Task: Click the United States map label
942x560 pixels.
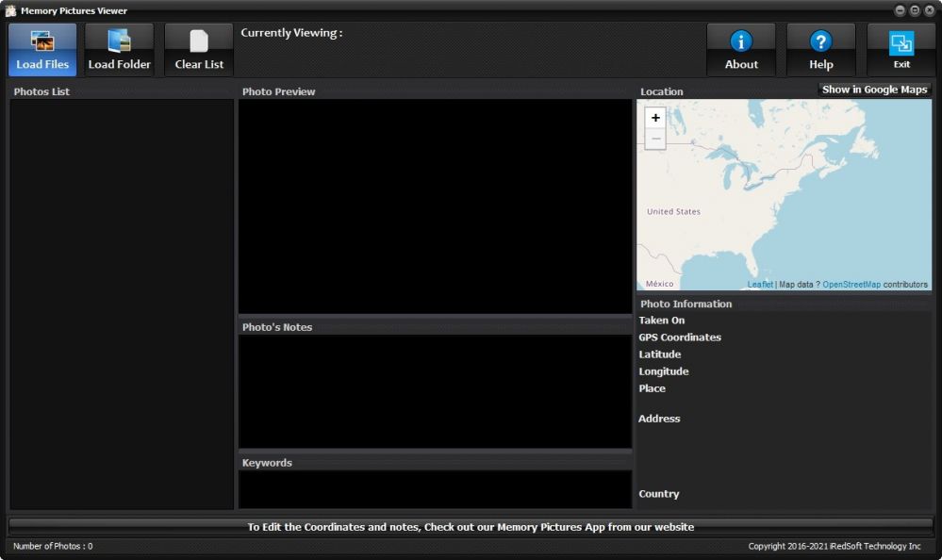Action: pyautogui.click(x=673, y=211)
